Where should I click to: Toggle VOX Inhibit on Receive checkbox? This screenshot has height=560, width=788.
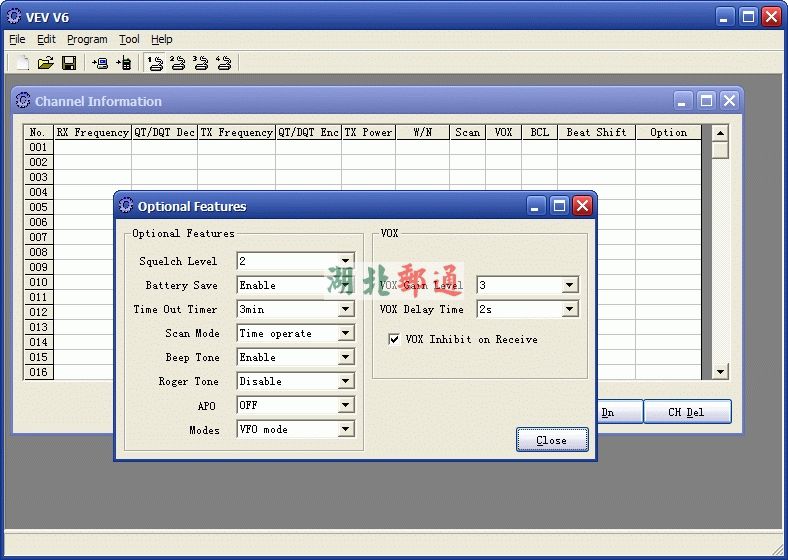(x=394, y=340)
